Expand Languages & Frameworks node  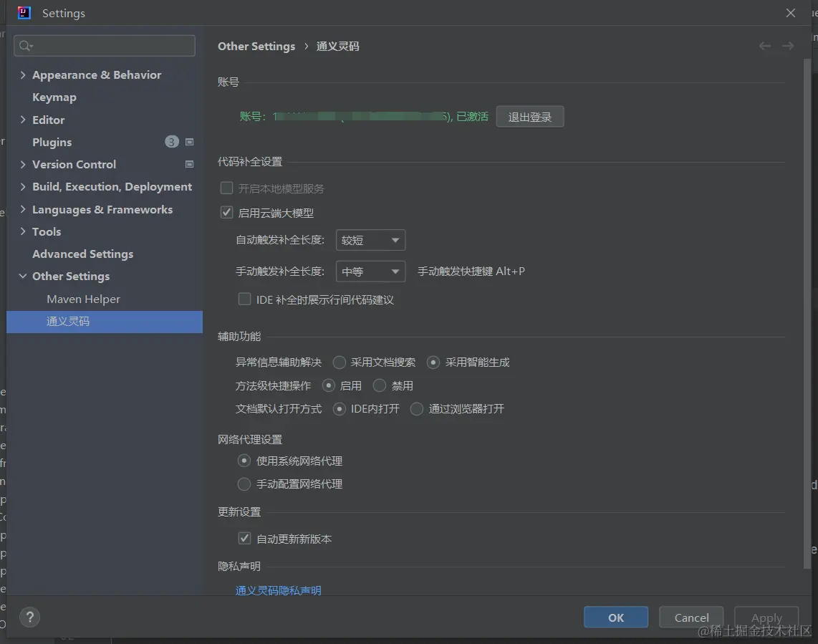click(x=22, y=209)
